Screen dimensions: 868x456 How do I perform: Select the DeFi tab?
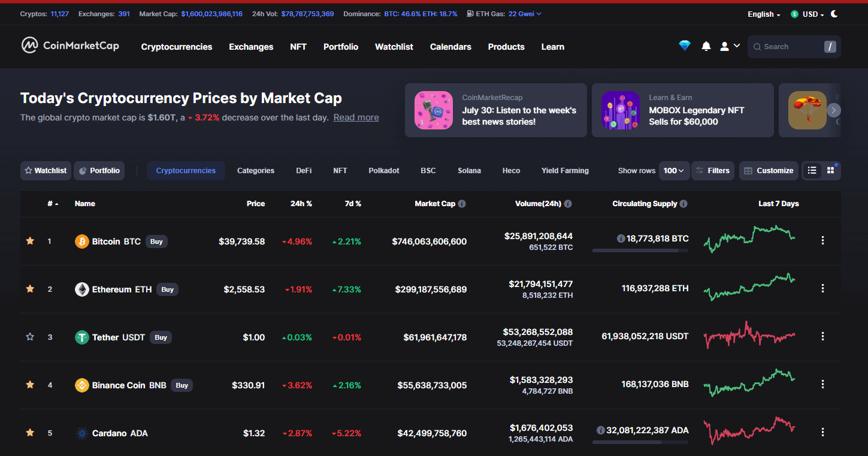coord(304,171)
